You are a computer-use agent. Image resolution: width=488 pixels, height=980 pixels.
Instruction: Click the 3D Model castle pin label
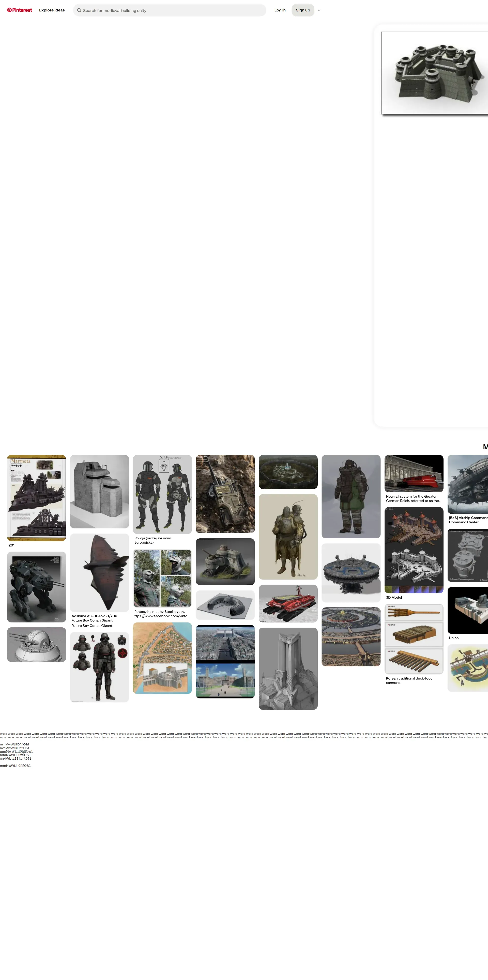tap(394, 597)
